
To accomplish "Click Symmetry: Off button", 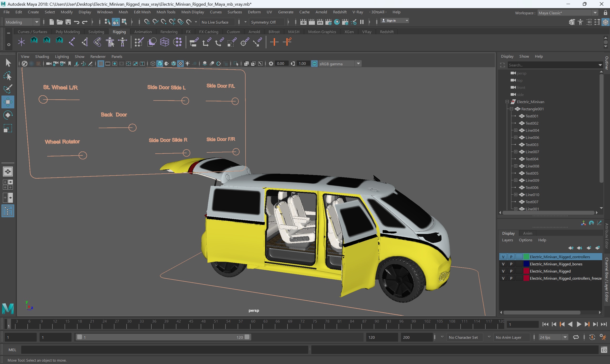I will coord(267,22).
